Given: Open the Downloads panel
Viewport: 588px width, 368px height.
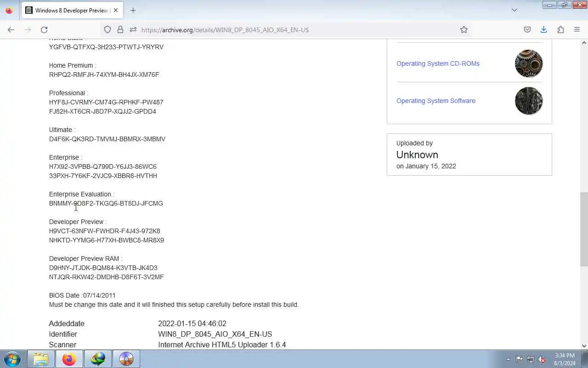Looking at the screenshot, I should point(543,29).
